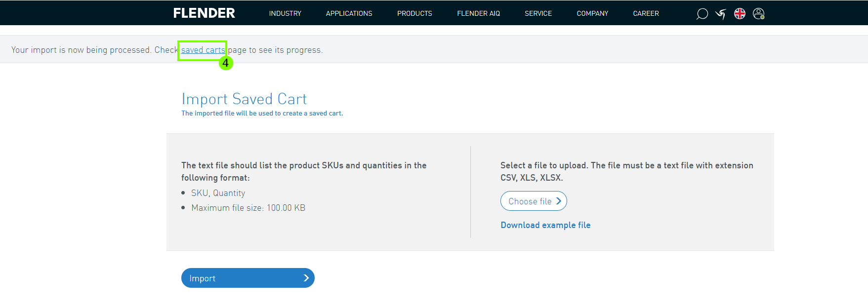The width and height of the screenshot is (868, 308).
Task: Go to the CAREER menu item
Action: pos(646,13)
